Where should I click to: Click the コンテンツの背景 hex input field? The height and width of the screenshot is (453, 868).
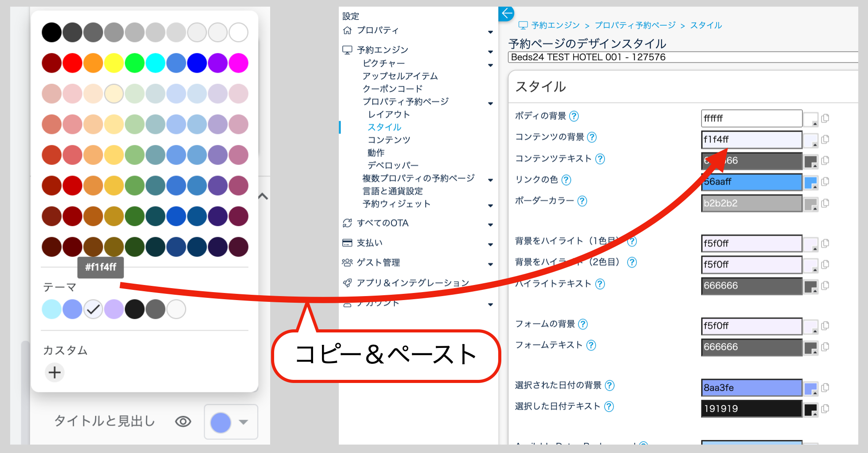click(751, 140)
